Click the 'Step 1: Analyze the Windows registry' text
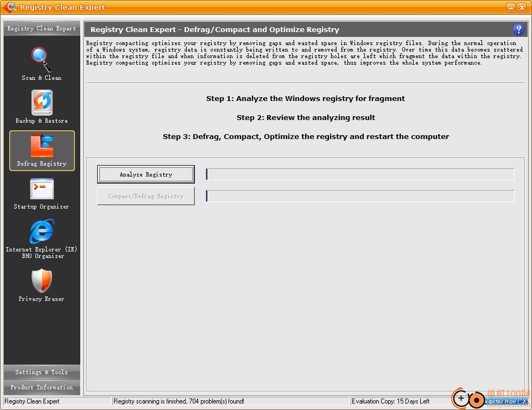Screen dimensions: 532x410 pyautogui.click(x=305, y=99)
